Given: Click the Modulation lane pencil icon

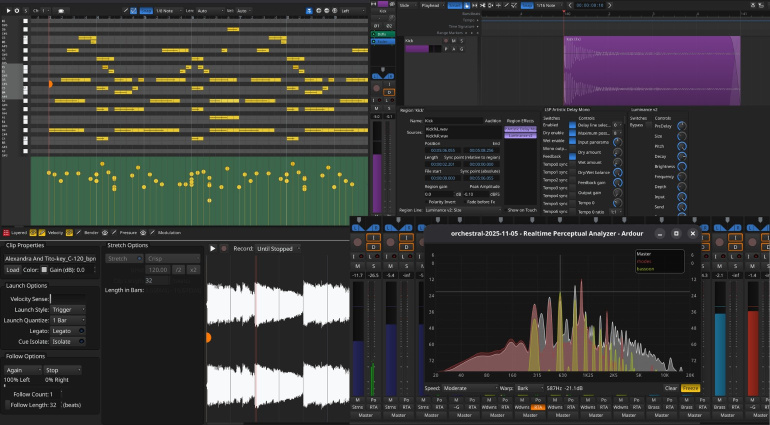Looking at the screenshot, I should 150,232.
